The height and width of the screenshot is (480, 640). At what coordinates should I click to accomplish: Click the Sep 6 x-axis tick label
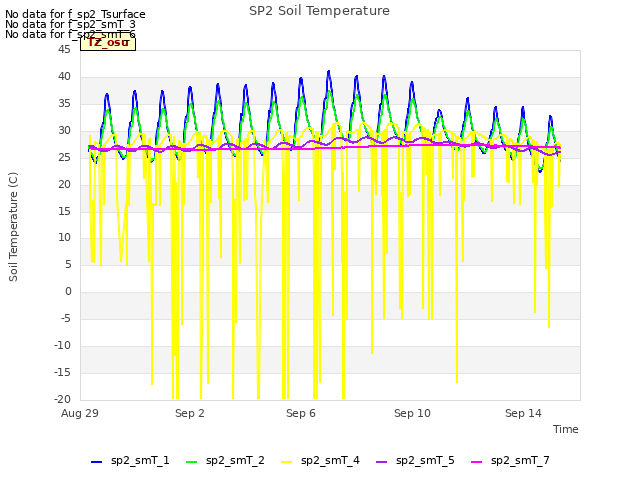[301, 413]
